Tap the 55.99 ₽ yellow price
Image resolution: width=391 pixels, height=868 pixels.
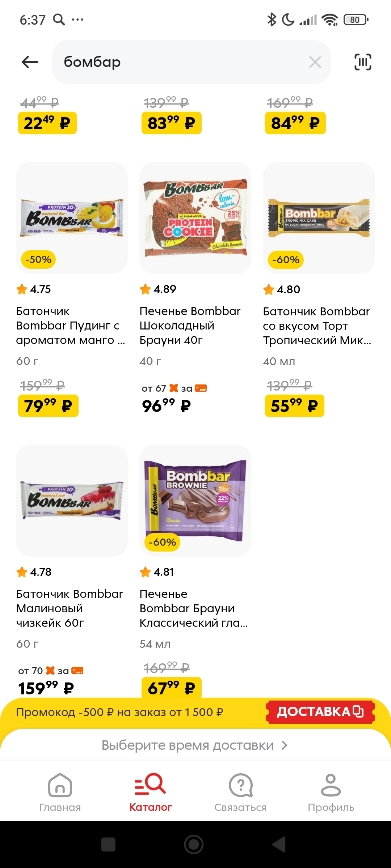pos(294,406)
